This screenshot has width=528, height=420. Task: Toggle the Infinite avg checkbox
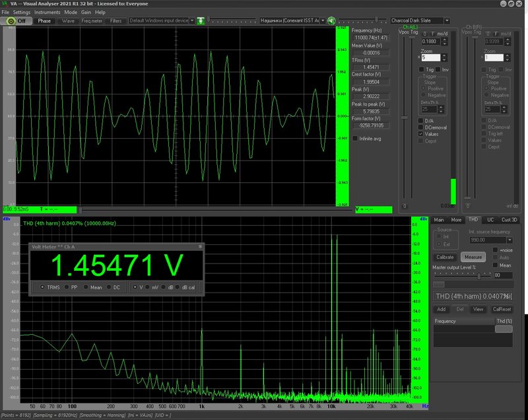[x=355, y=139]
